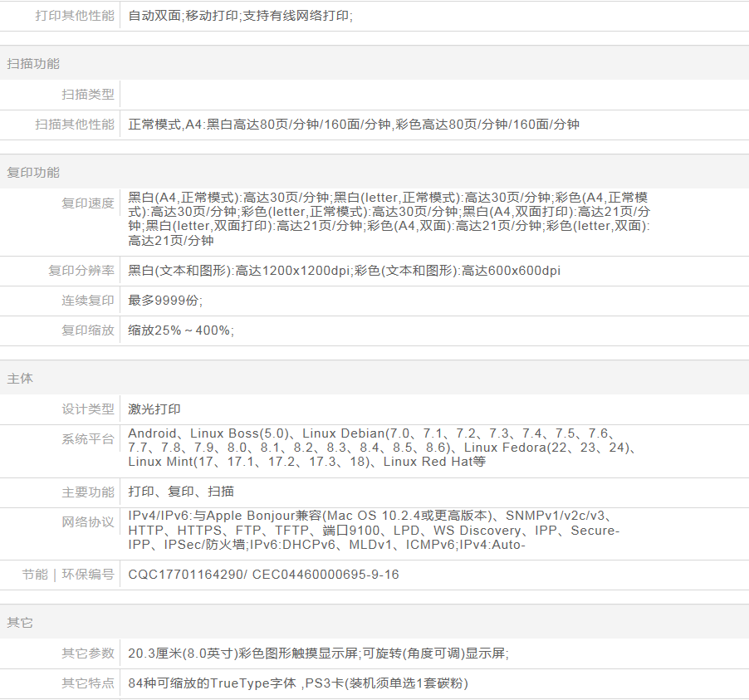Image resolution: width=749 pixels, height=700 pixels.
Task: Click the 其它 section header
Action: click(x=20, y=623)
